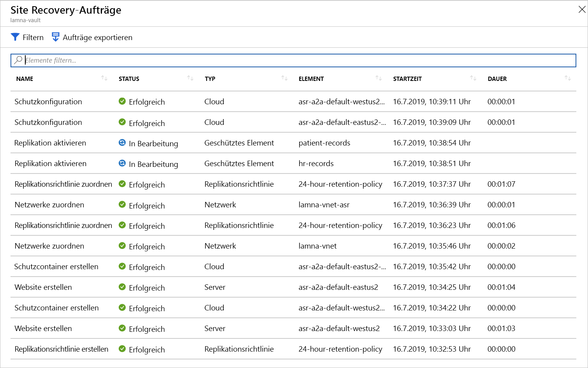Close the Site Recovery-Aufträge pane

582,10
